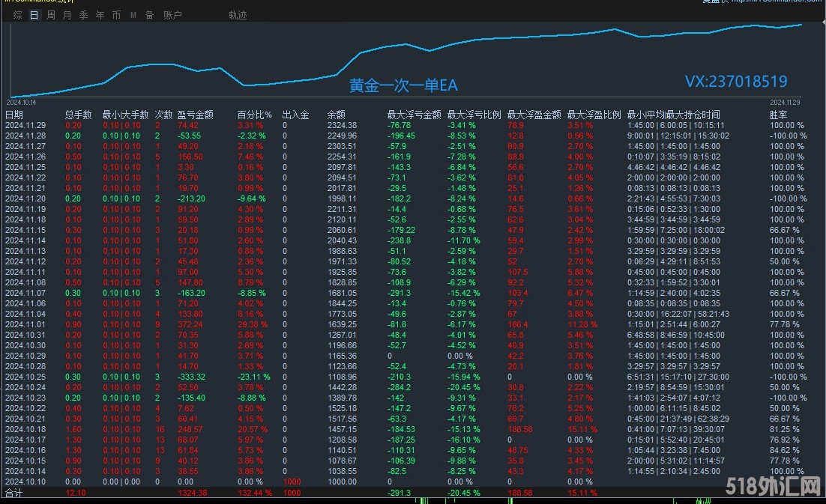826x504 pixels.
Task: Click the 余额 balance column header
Action: [336, 115]
